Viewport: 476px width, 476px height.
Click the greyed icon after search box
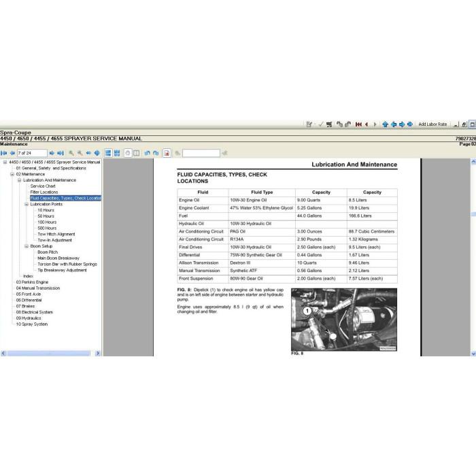coord(224,153)
